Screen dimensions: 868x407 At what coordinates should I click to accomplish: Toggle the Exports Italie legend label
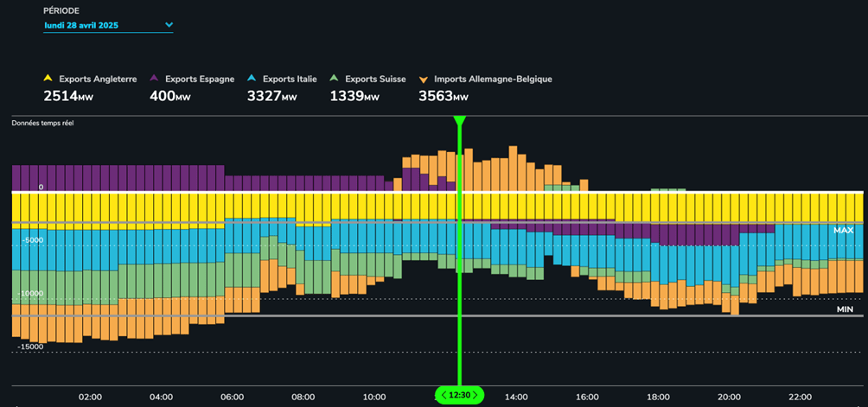(x=290, y=79)
